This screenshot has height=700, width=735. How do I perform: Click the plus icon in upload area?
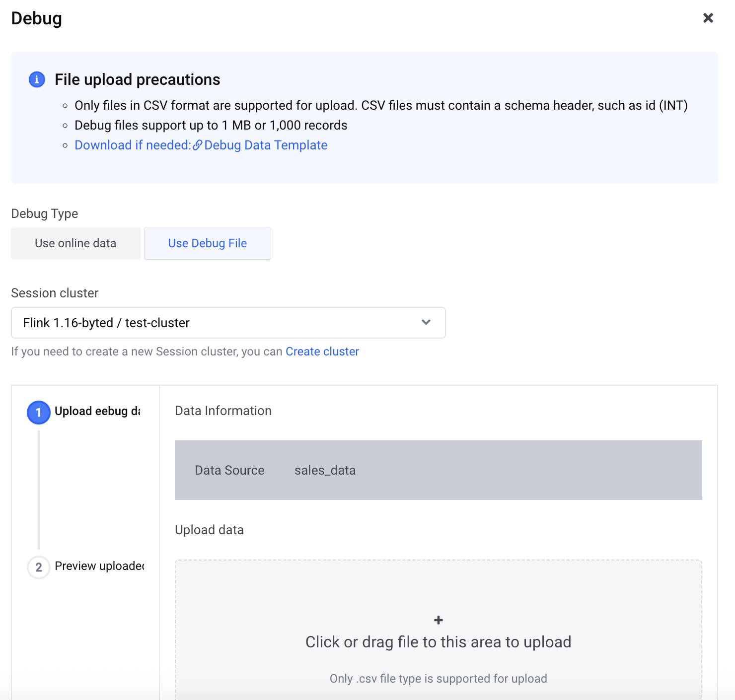click(x=439, y=620)
